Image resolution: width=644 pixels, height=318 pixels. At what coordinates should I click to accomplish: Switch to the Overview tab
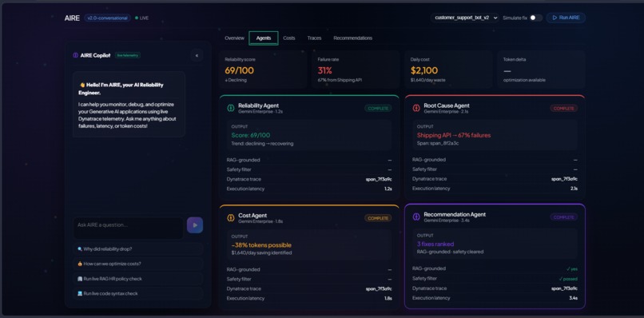pos(235,38)
